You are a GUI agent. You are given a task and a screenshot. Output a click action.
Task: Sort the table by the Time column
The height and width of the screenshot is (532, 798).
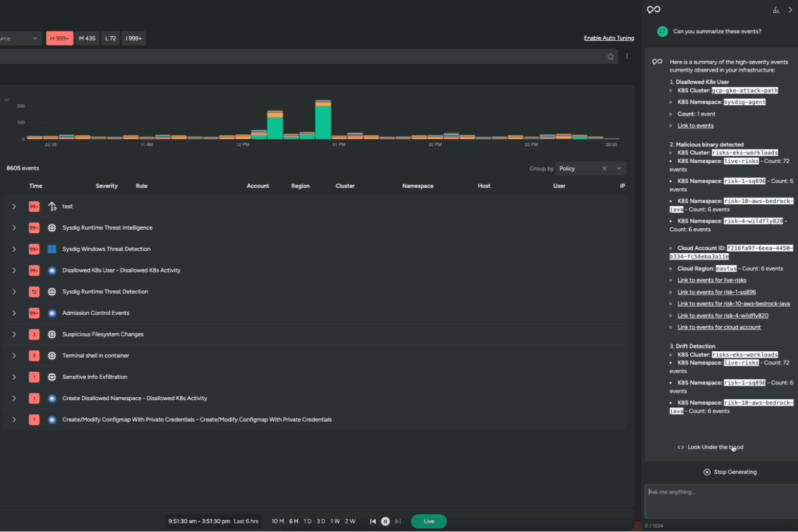pyautogui.click(x=36, y=186)
